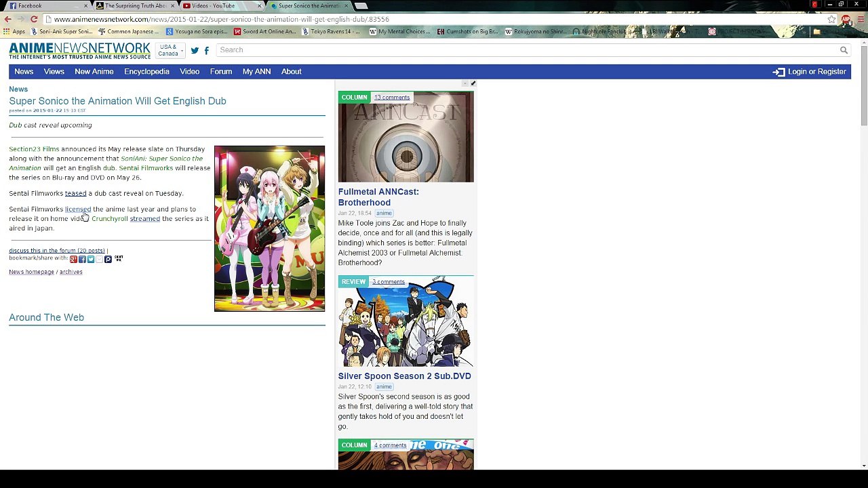868x488 pixels.
Task: View 4 comments on the bottom column
Action: (x=390, y=445)
